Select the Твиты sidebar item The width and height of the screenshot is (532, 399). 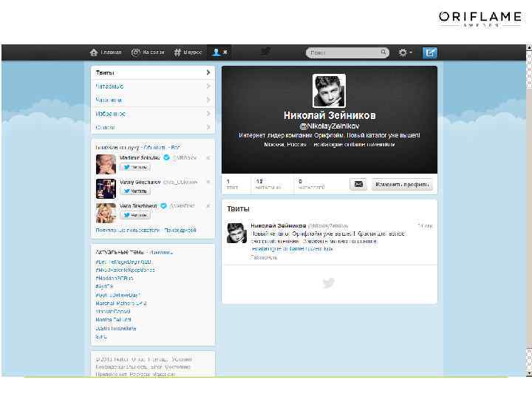(x=153, y=72)
